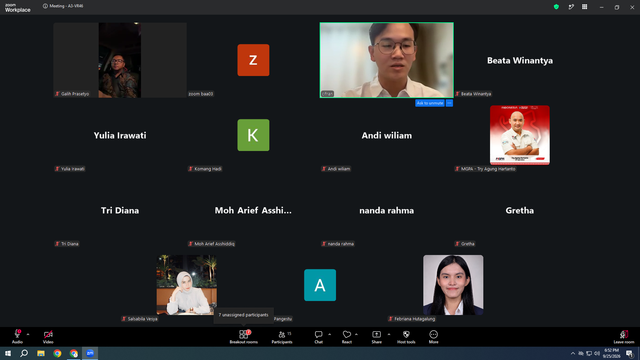Open the Chat panel
Screen dimensions: 640x360
click(x=318, y=336)
